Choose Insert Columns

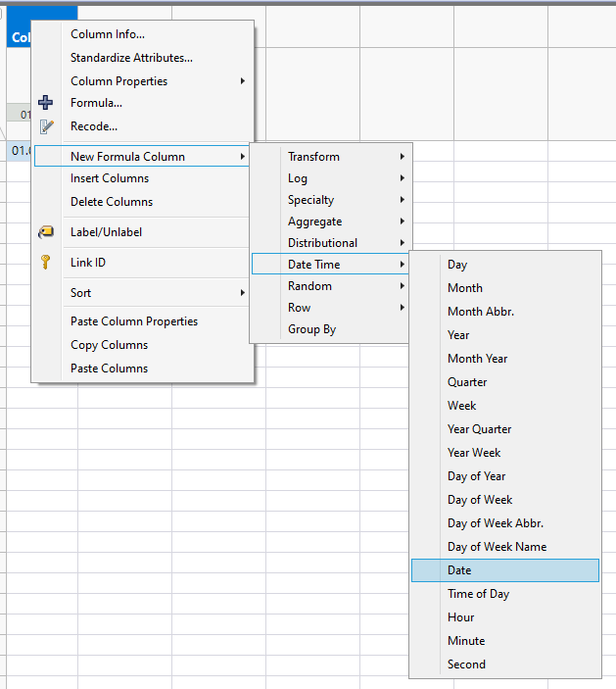(x=110, y=178)
